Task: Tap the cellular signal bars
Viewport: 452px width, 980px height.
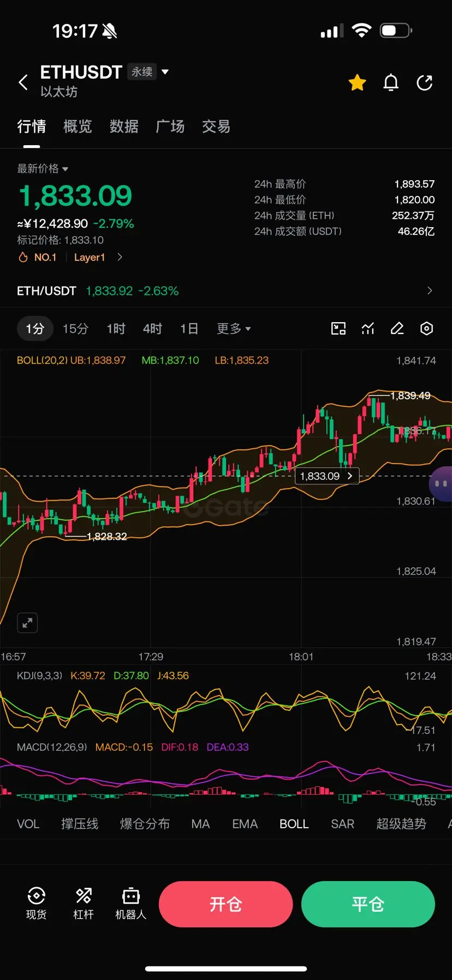Action: pyautogui.click(x=332, y=31)
